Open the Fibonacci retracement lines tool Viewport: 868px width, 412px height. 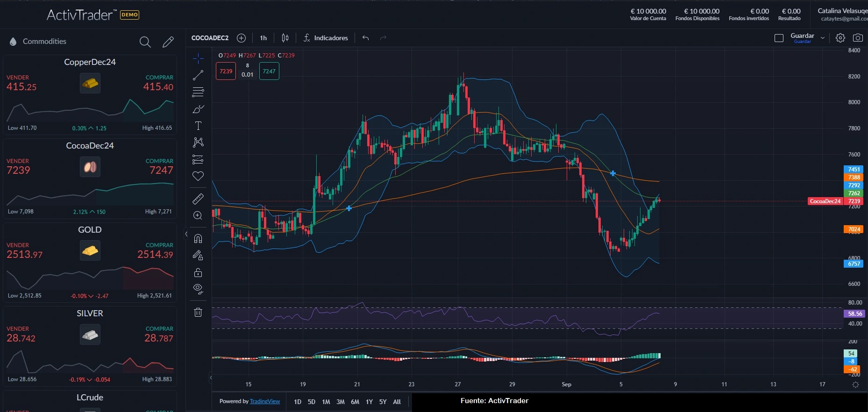pyautogui.click(x=198, y=92)
